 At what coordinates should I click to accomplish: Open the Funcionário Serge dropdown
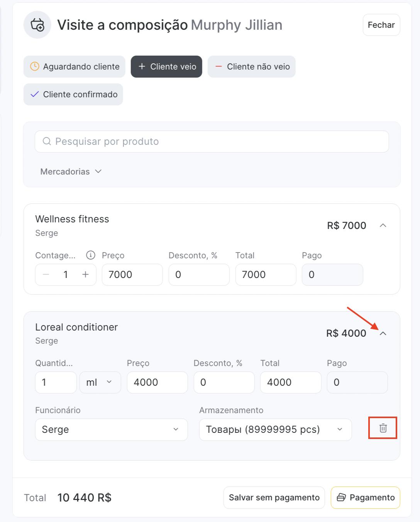[112, 430]
